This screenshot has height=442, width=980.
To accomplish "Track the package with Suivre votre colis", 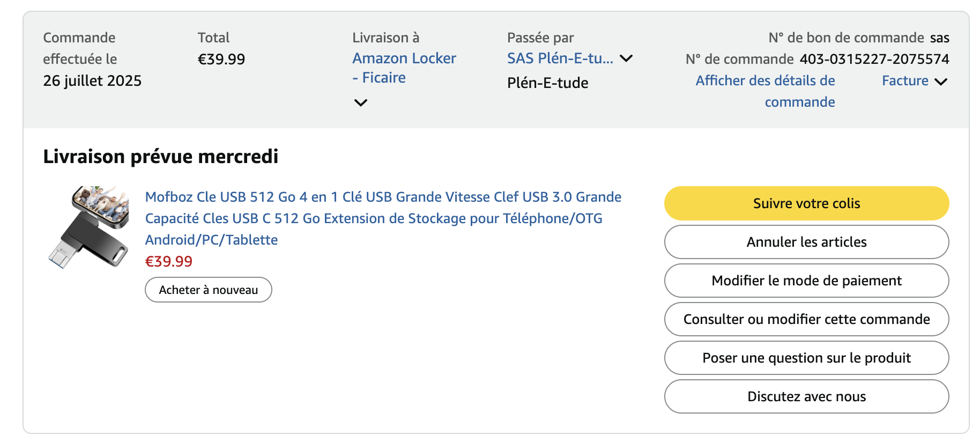I will pyautogui.click(x=806, y=203).
